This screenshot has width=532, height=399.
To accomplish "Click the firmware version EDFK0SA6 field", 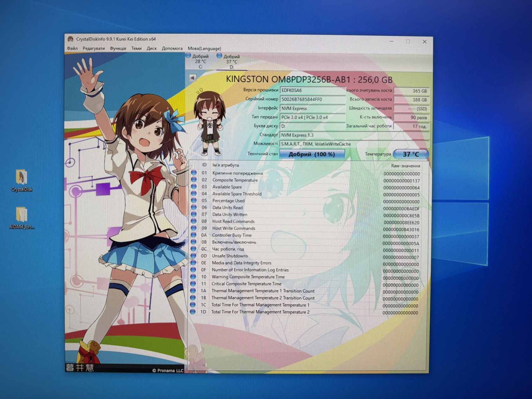I will pos(312,90).
